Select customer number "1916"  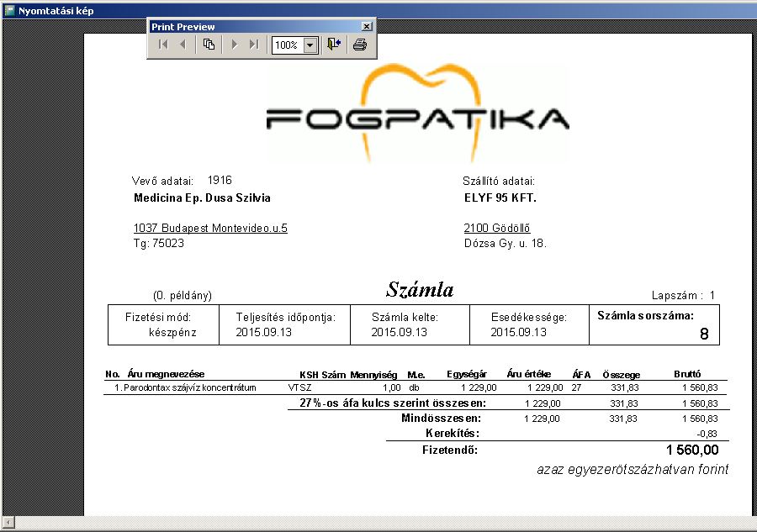point(220,181)
